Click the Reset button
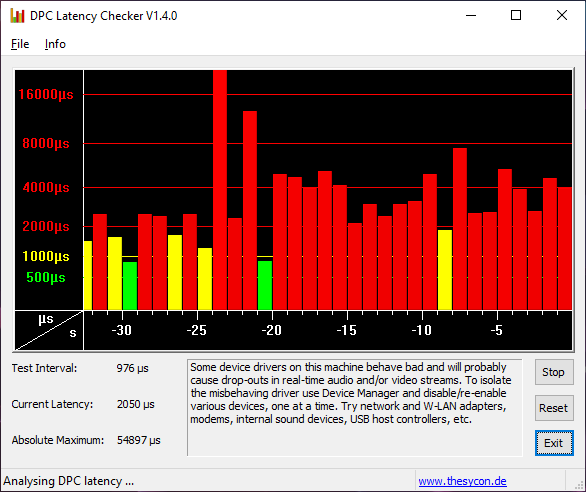The height and width of the screenshot is (492, 586). (x=554, y=408)
